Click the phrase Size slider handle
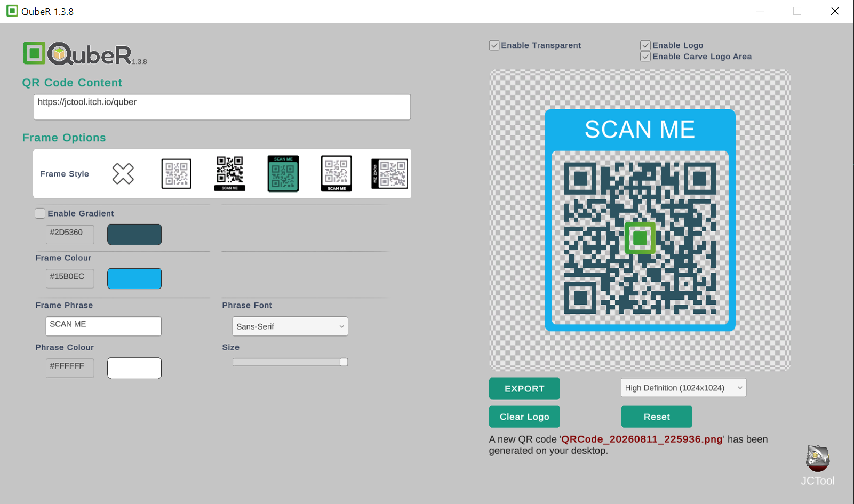Screen dimensions: 854x504 [x=344, y=362]
